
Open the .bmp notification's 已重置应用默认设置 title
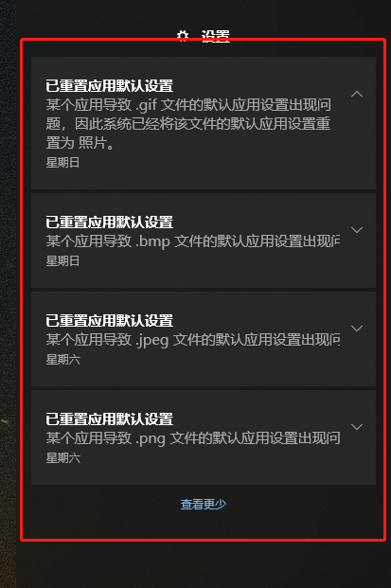click(109, 222)
